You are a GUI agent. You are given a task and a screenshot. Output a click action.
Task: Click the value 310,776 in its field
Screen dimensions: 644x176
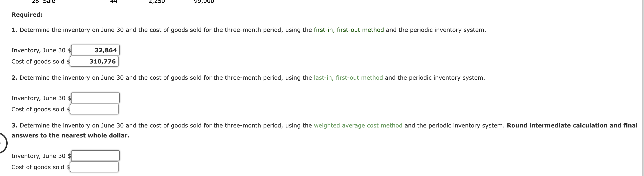click(103, 61)
